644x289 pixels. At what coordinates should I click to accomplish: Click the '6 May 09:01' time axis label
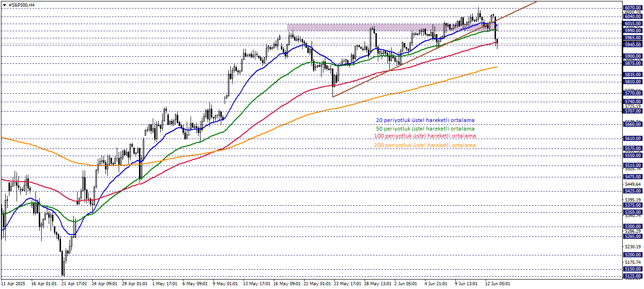click(x=195, y=284)
